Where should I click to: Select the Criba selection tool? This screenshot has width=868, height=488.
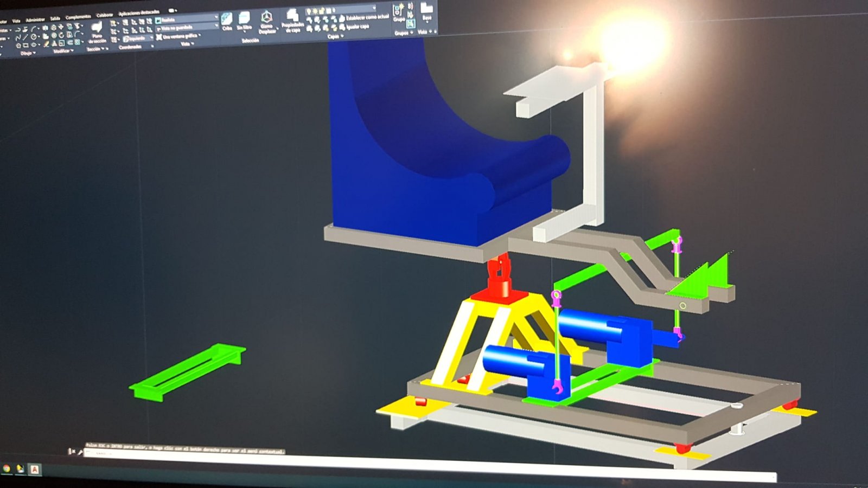[x=227, y=22]
